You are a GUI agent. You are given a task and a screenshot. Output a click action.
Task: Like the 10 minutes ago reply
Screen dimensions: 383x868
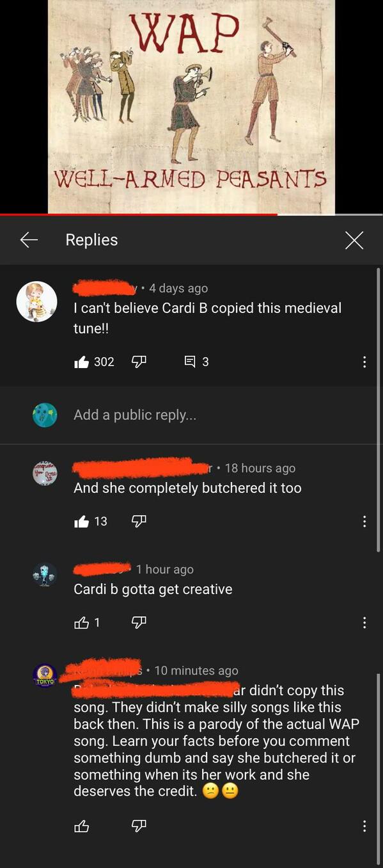[x=82, y=826]
